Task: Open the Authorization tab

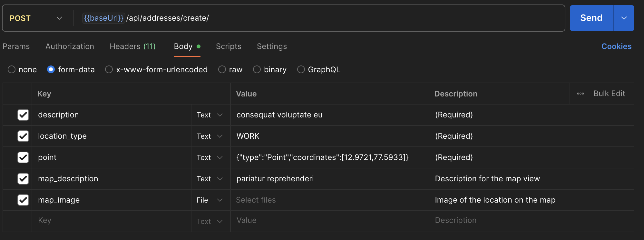Action: point(70,46)
